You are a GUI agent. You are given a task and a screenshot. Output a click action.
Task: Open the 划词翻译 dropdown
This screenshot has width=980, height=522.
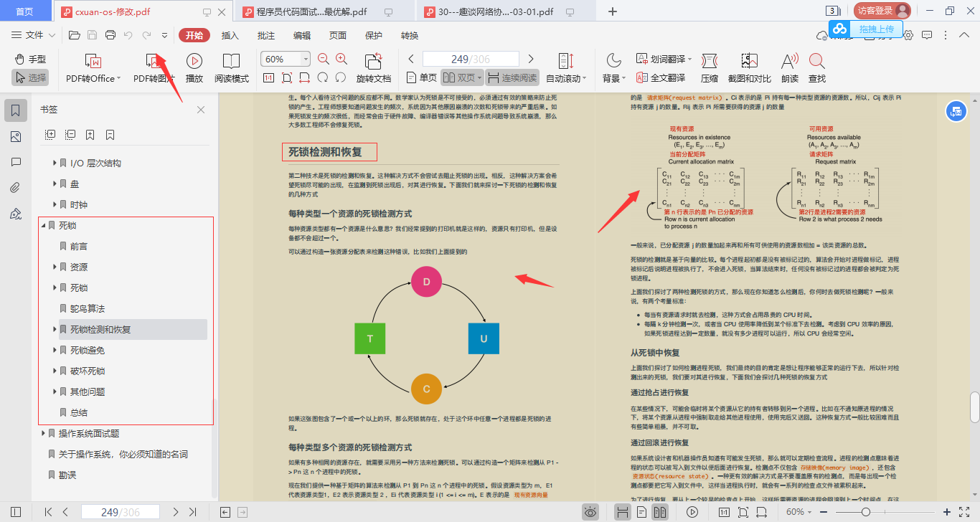tap(664, 59)
